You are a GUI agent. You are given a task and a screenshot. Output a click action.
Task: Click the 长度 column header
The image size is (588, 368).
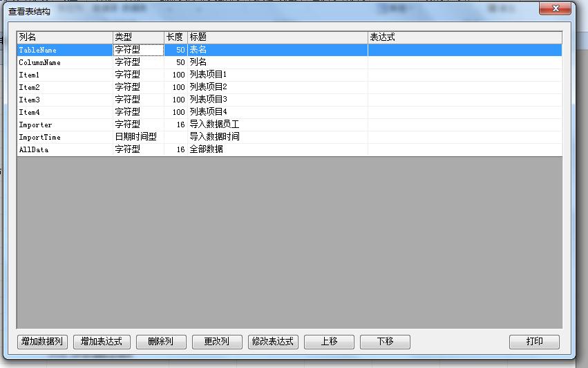click(176, 37)
